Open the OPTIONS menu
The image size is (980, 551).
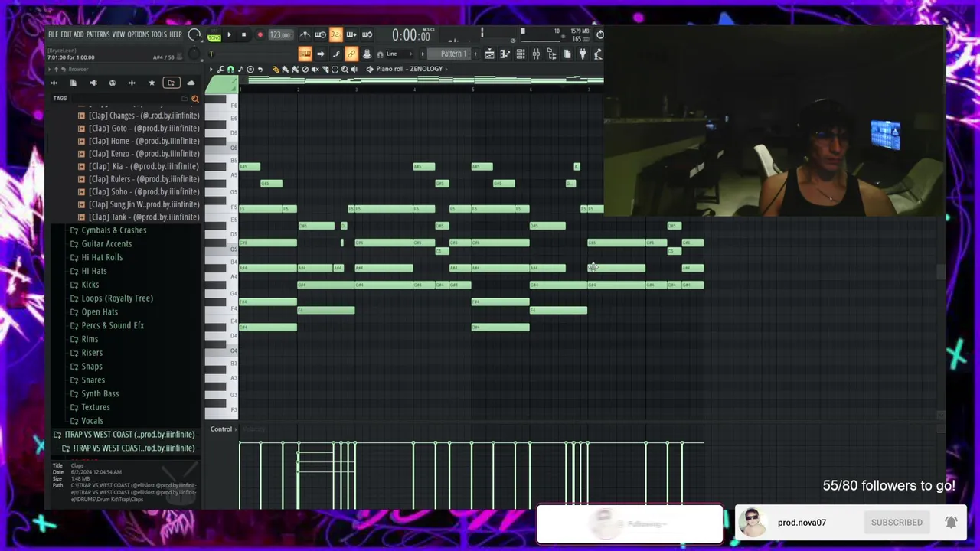click(138, 34)
